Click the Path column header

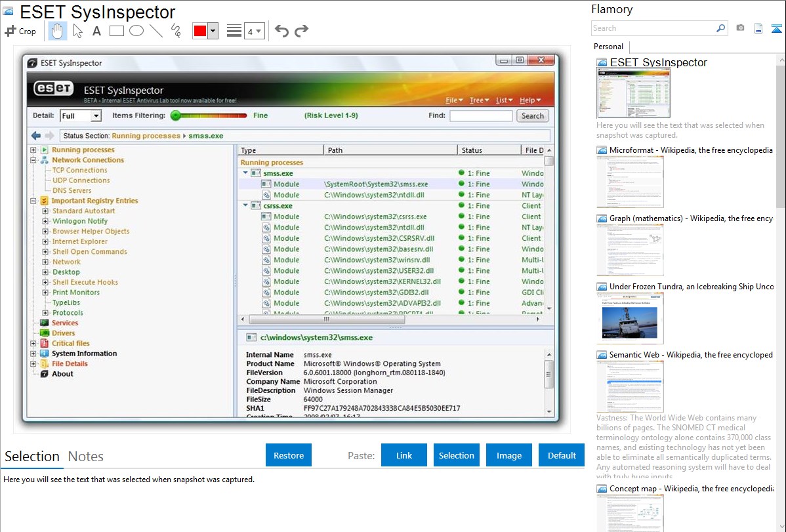coord(390,150)
